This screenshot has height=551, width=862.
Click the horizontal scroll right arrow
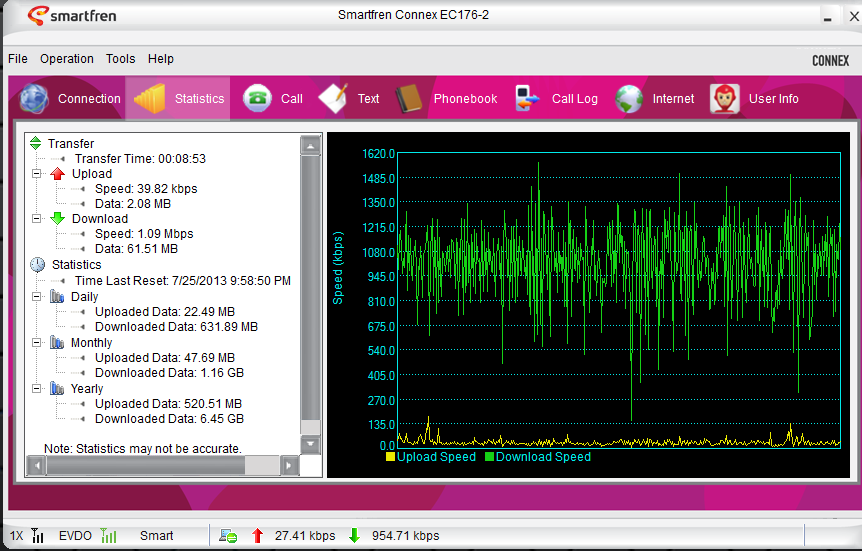[289, 466]
